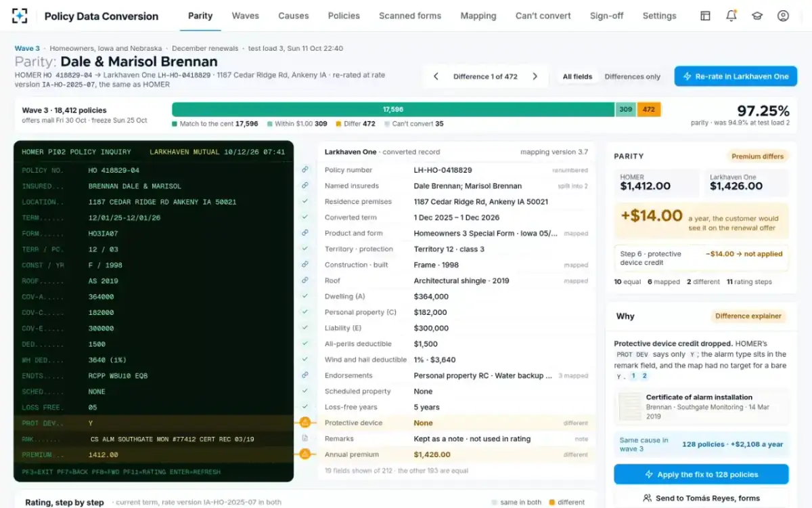Click the note icon beside Remarks row
Viewport: 812px width, 508px height.
(x=304, y=439)
